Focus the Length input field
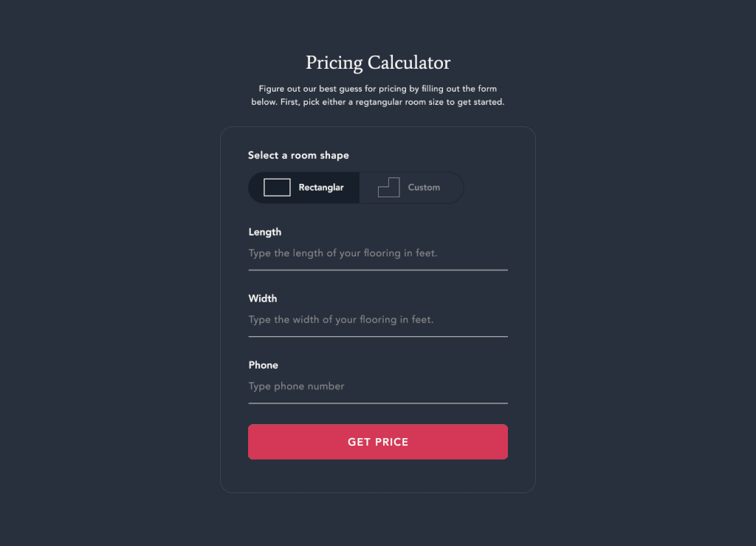Viewport: 756px width, 546px height. pyautogui.click(x=377, y=253)
